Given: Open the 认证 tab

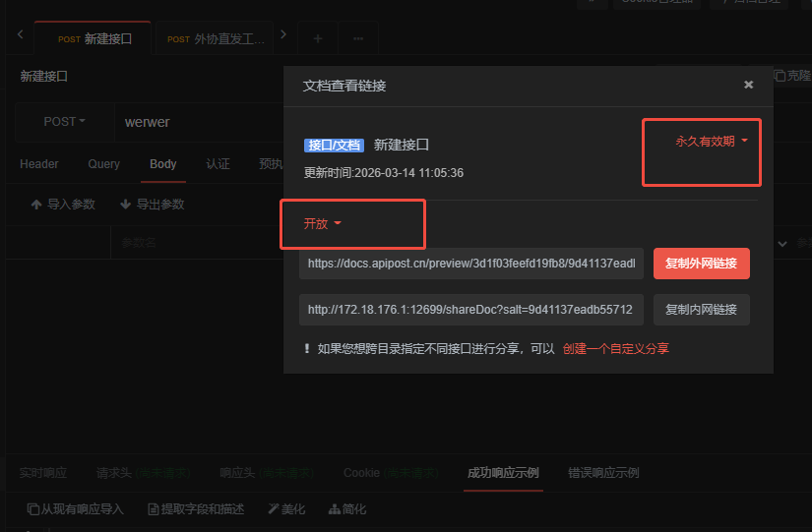Looking at the screenshot, I should 218,164.
